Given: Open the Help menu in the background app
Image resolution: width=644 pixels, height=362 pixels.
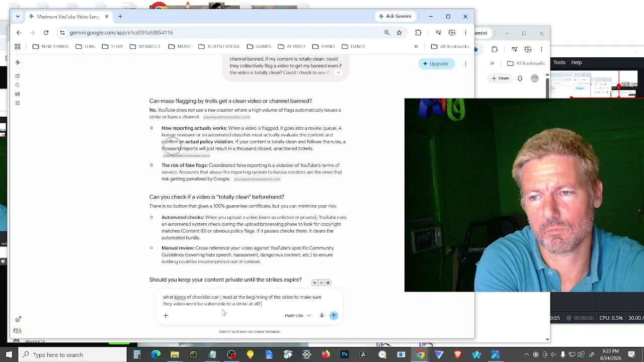Looking at the screenshot, I should (x=577, y=63).
